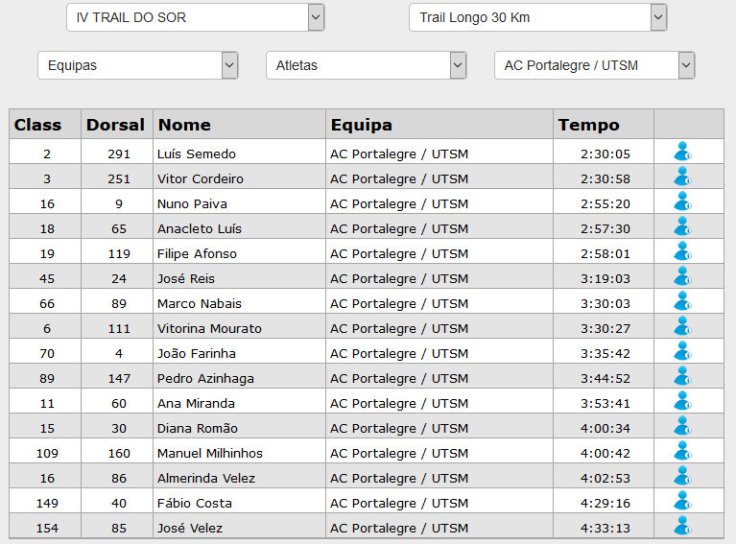Click the Tempo column header

tap(589, 125)
